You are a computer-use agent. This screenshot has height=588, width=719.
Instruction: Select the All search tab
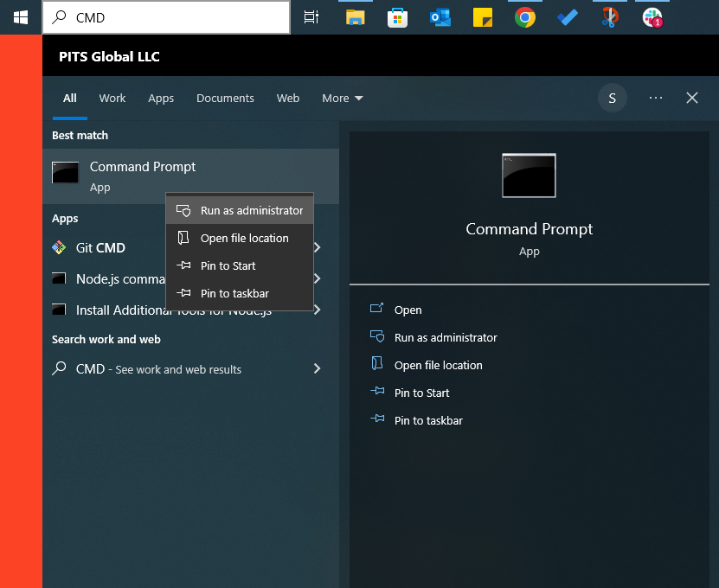pos(70,98)
